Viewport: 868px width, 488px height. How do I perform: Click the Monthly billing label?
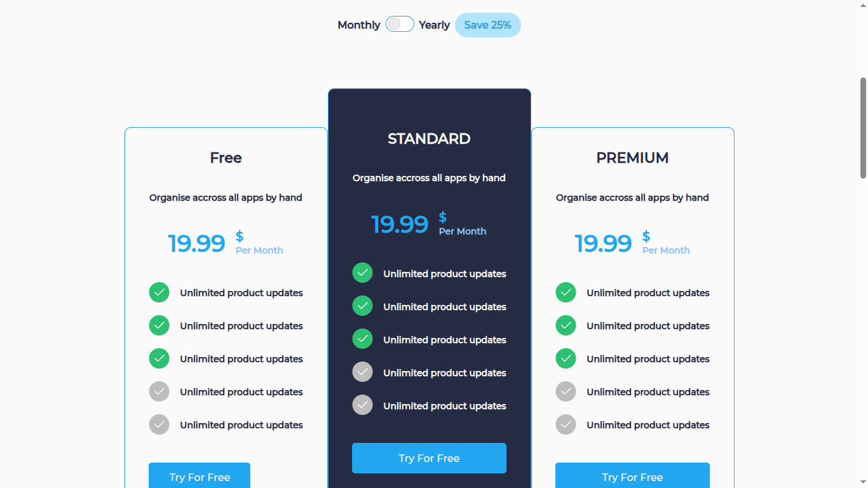point(358,25)
